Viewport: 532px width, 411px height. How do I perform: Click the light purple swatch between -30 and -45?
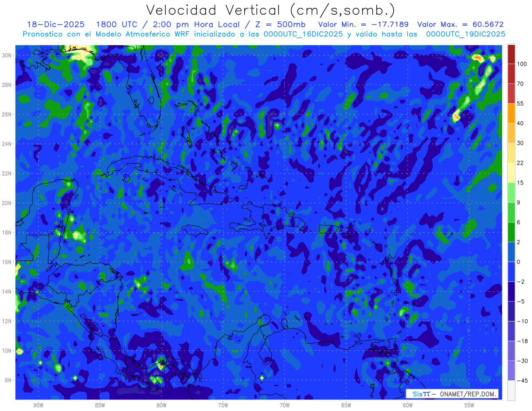pyautogui.click(x=511, y=371)
